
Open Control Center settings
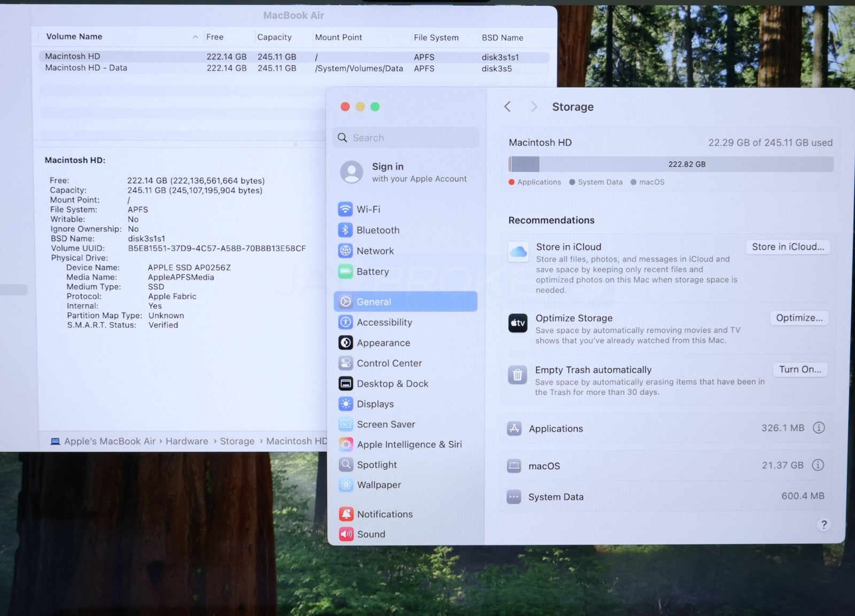388,363
